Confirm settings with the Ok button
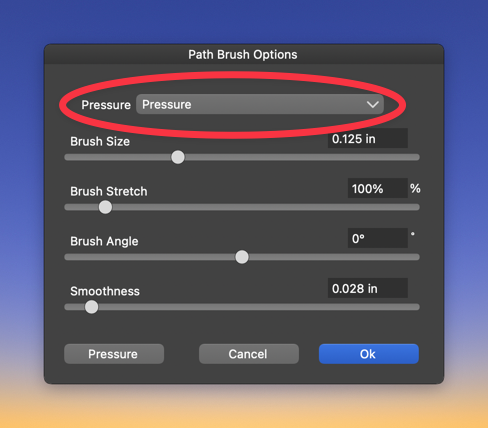The width and height of the screenshot is (488, 428). [x=369, y=354]
